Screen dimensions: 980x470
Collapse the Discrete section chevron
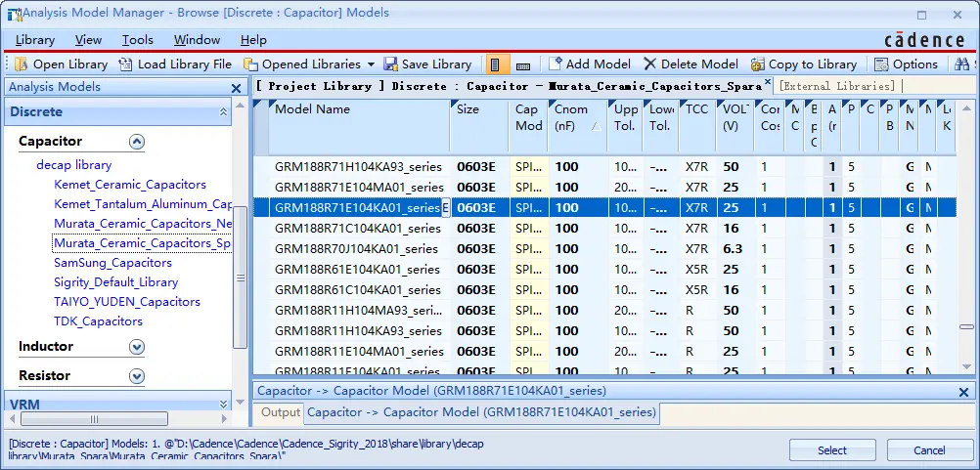(223, 112)
